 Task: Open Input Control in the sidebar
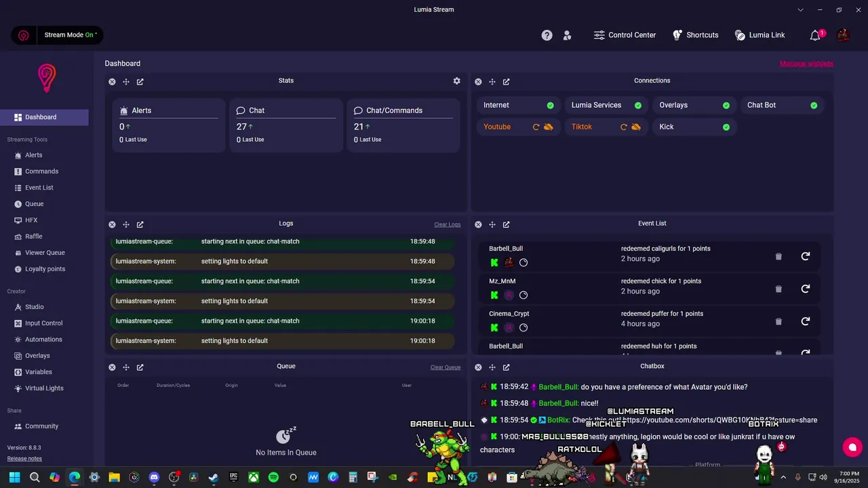pos(44,323)
